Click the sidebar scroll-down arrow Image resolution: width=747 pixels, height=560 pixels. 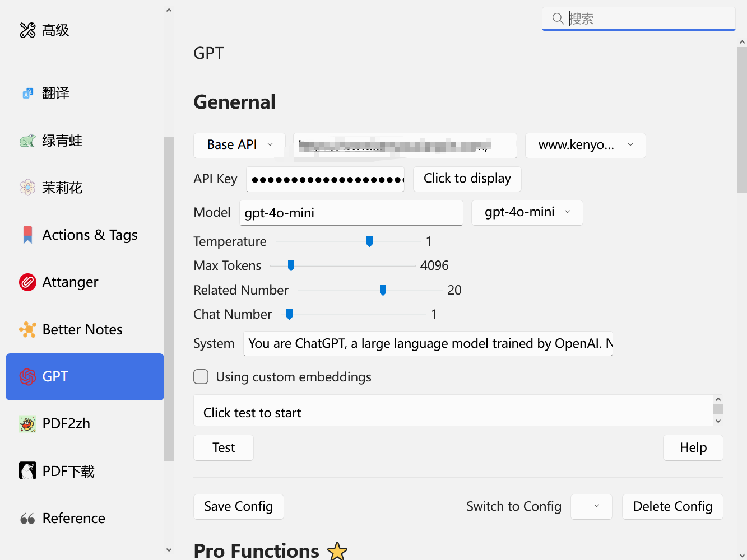click(169, 550)
